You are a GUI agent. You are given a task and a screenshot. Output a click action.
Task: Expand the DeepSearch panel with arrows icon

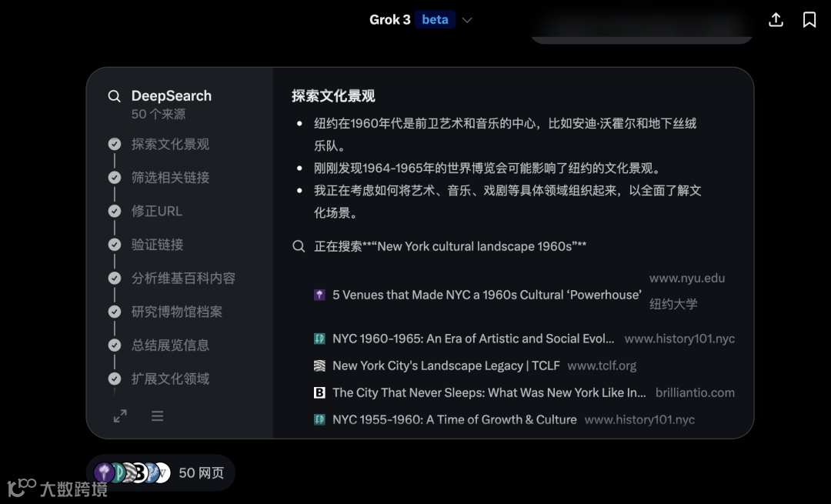click(120, 416)
